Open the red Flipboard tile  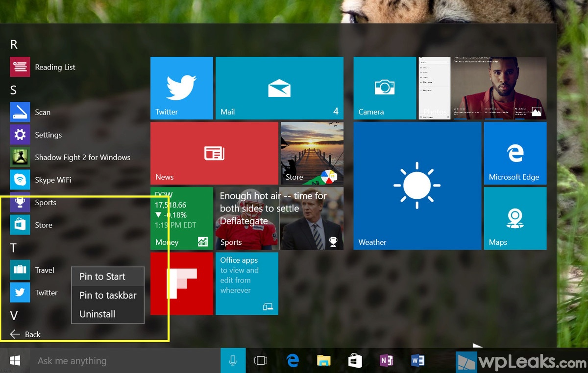click(182, 283)
